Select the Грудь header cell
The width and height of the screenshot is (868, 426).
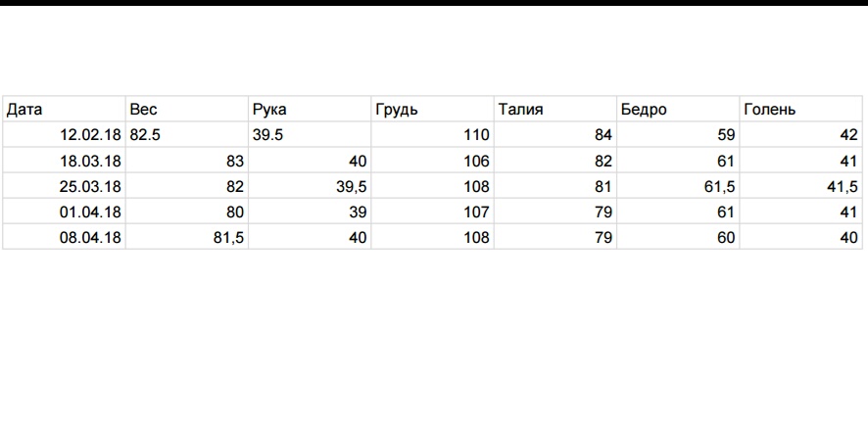(432, 110)
